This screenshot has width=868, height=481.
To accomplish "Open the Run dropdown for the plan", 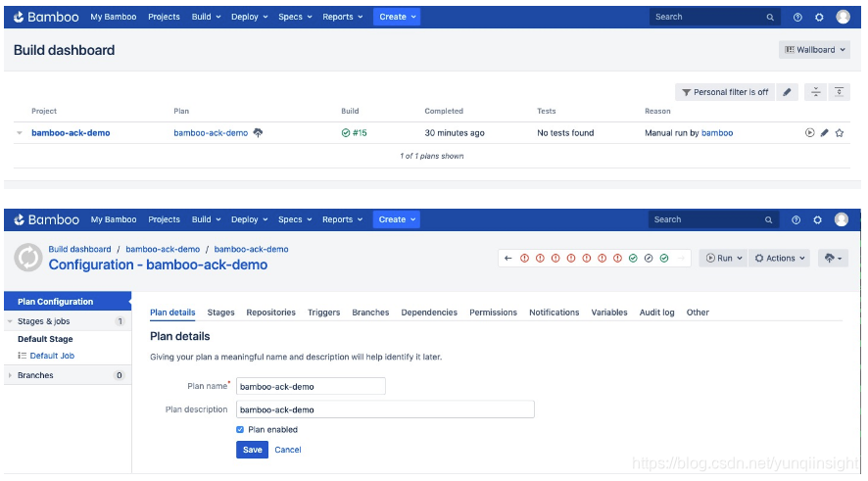I will point(724,258).
